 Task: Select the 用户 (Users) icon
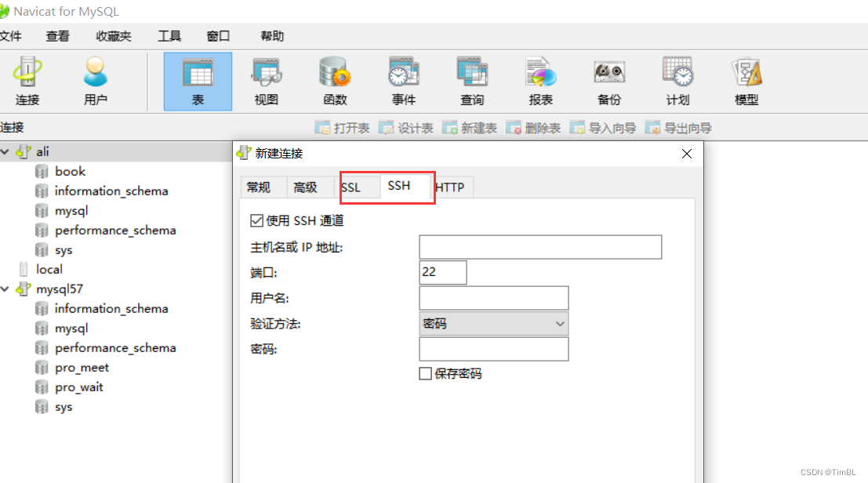click(95, 78)
